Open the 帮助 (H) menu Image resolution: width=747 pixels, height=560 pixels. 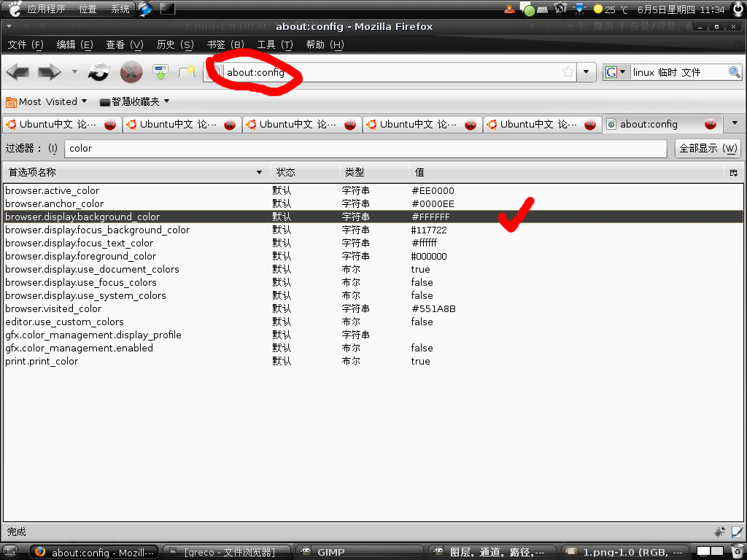325,44
